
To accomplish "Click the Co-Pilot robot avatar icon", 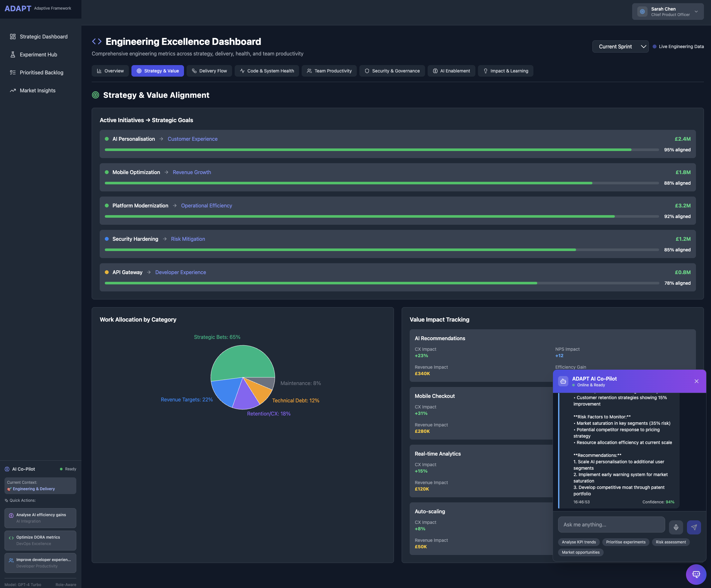I will 563,381.
